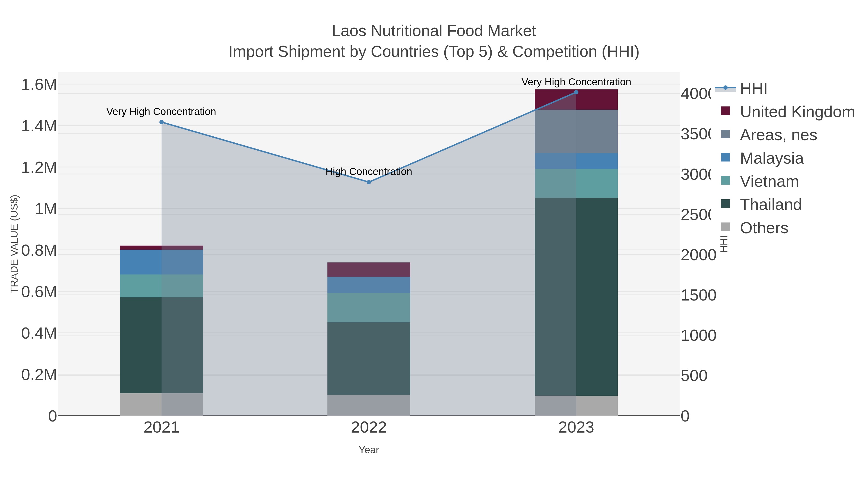
Task: Click the Malaysia blue legend swatch
Action: click(726, 157)
